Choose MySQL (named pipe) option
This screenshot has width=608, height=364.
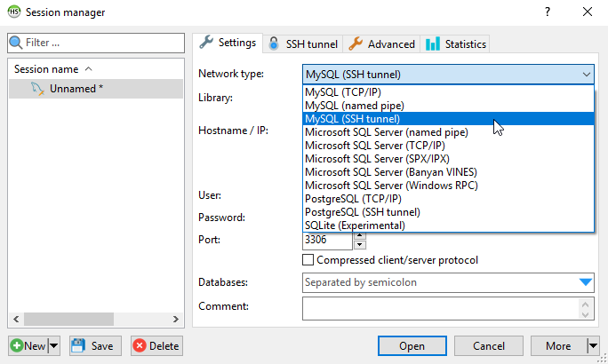[x=448, y=106]
